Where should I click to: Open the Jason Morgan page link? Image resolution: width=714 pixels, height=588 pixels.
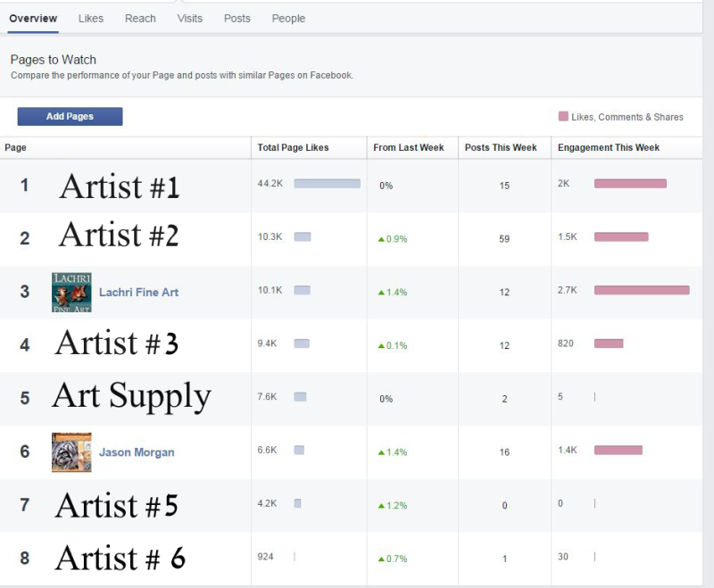pyautogui.click(x=137, y=451)
